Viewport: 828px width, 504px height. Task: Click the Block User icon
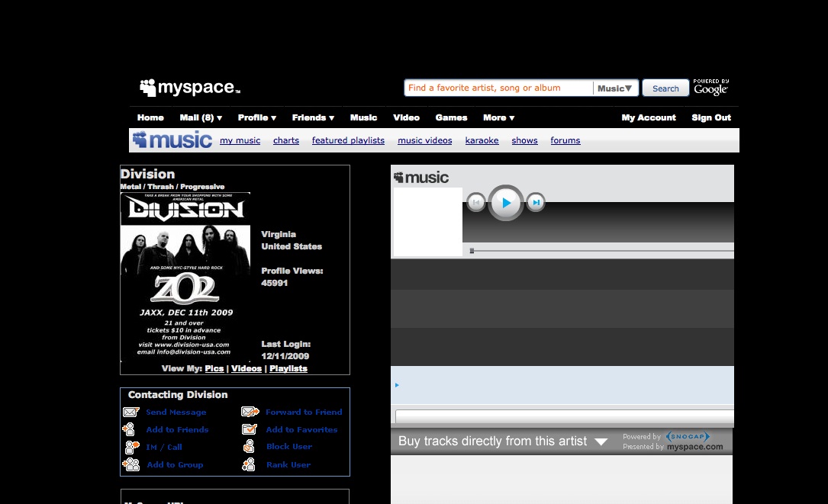(249, 447)
